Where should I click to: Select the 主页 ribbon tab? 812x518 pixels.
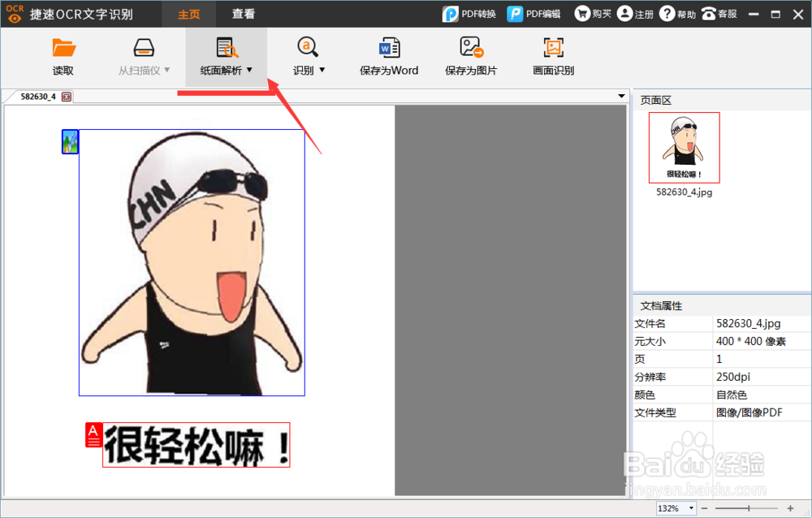click(188, 14)
